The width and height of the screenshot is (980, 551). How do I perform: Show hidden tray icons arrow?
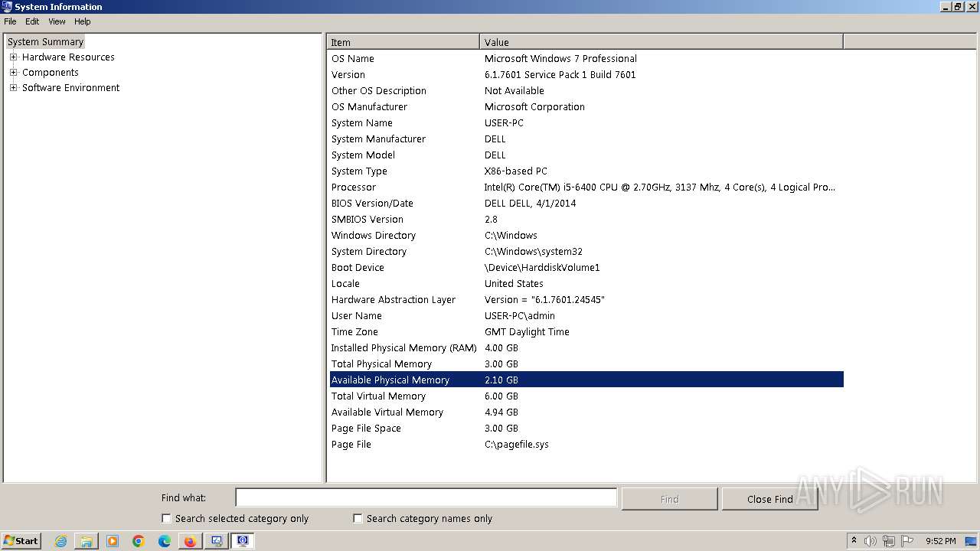click(x=854, y=541)
